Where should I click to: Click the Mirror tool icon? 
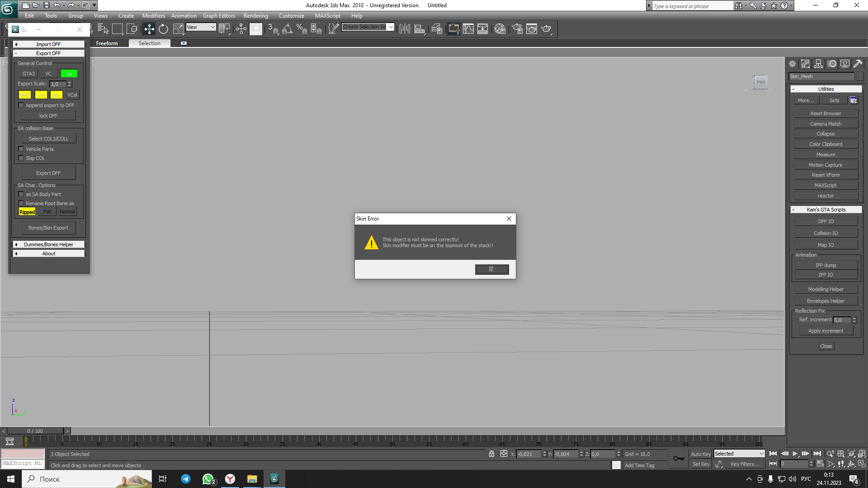405,29
